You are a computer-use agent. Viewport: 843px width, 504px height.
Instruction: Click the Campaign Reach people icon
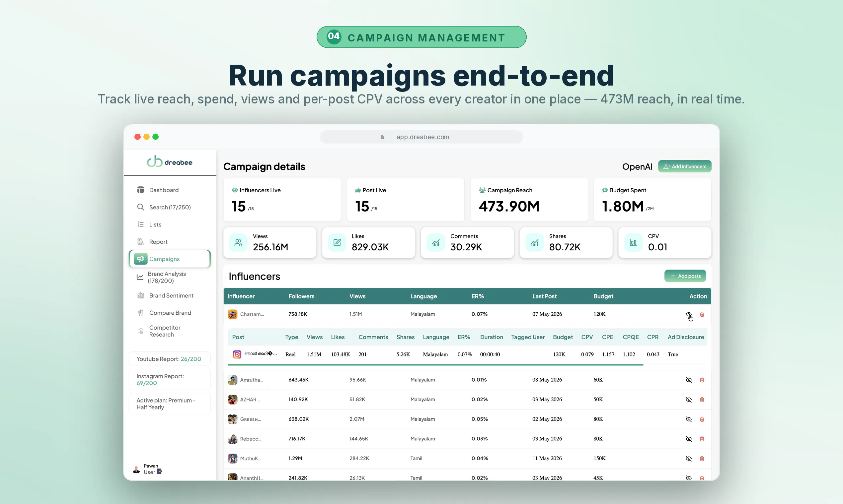click(x=482, y=190)
